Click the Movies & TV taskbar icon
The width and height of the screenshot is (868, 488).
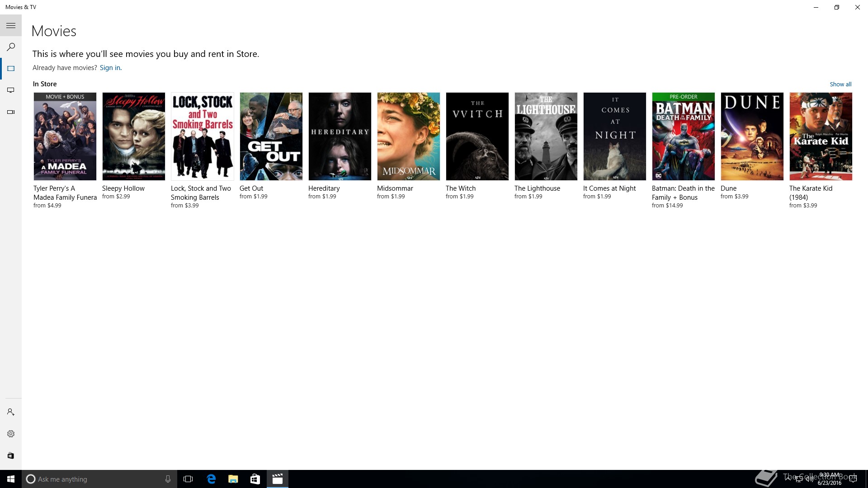[278, 479]
